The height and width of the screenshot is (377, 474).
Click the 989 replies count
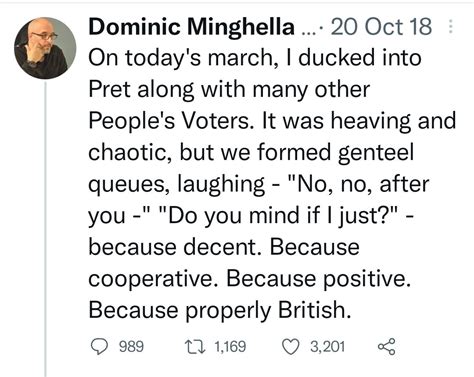[131, 347]
